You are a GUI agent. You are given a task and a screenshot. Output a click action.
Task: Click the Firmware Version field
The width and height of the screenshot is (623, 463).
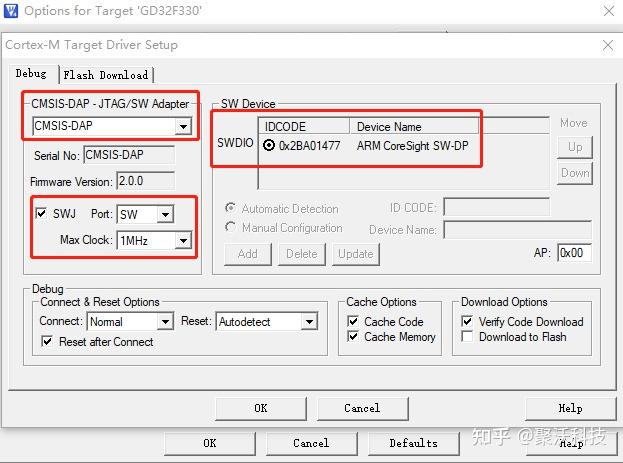[145, 181]
